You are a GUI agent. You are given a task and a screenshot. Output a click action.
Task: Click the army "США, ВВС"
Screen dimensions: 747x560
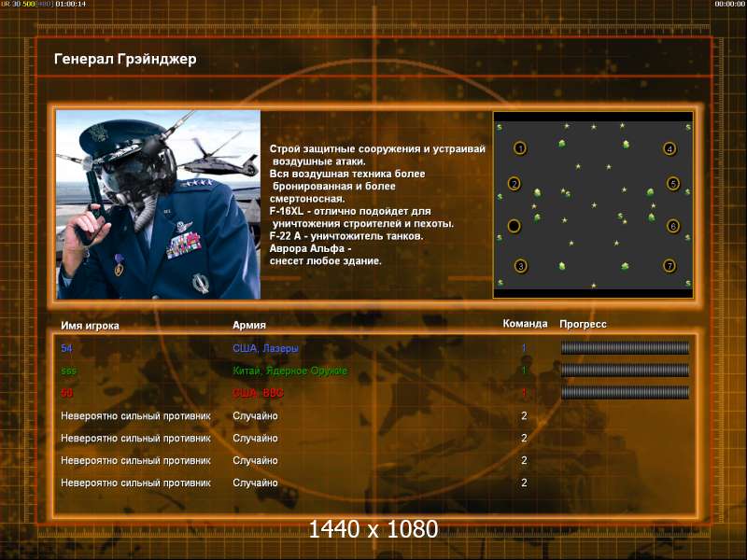point(259,393)
